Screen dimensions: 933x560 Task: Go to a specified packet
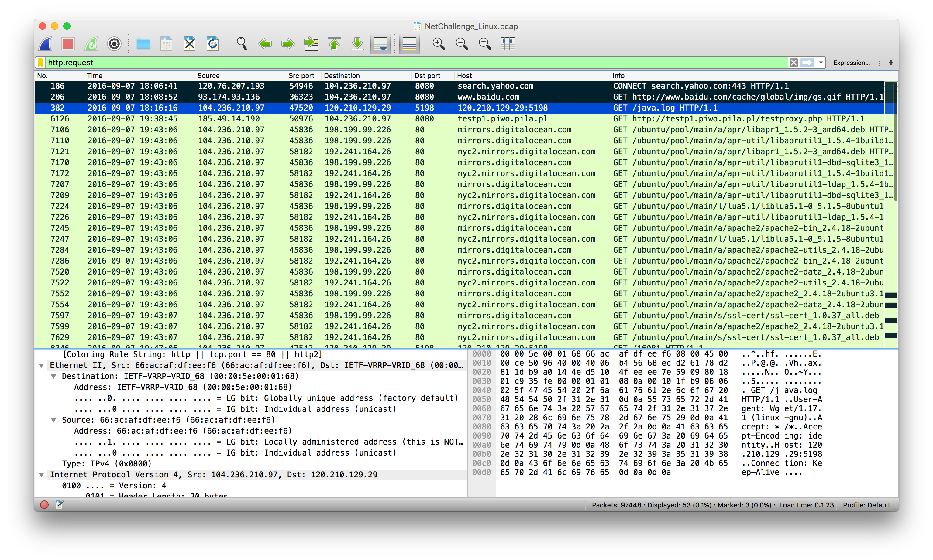coord(311,44)
